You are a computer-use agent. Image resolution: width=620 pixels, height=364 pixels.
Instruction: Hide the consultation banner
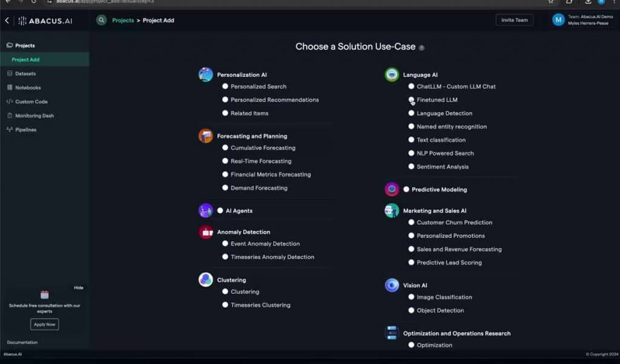[x=78, y=288]
